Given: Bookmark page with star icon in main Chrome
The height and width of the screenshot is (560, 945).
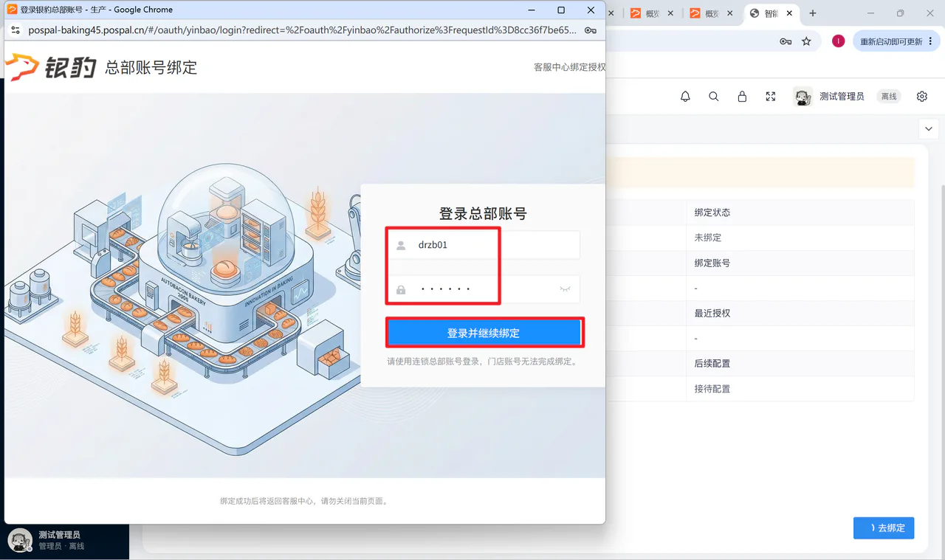Looking at the screenshot, I should point(806,41).
